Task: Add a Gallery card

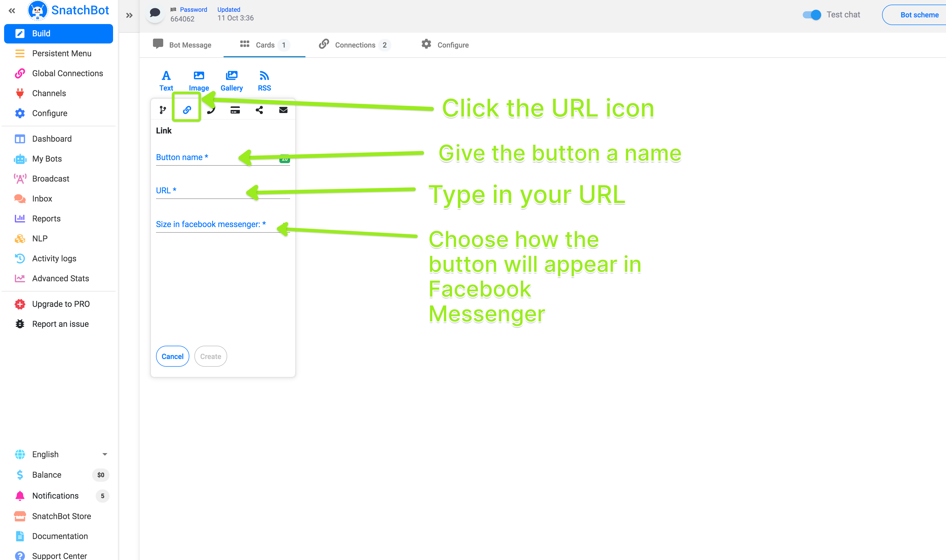Action: pos(232,81)
